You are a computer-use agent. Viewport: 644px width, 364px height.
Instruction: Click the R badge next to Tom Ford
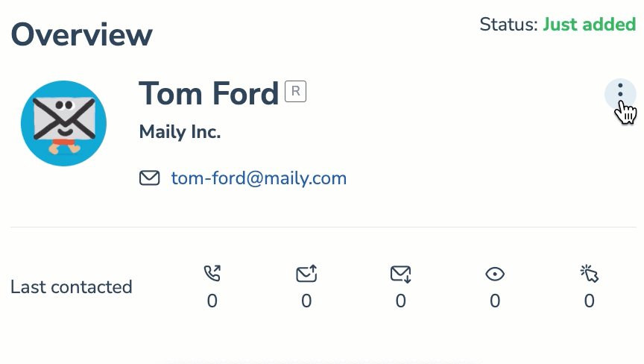(x=295, y=91)
